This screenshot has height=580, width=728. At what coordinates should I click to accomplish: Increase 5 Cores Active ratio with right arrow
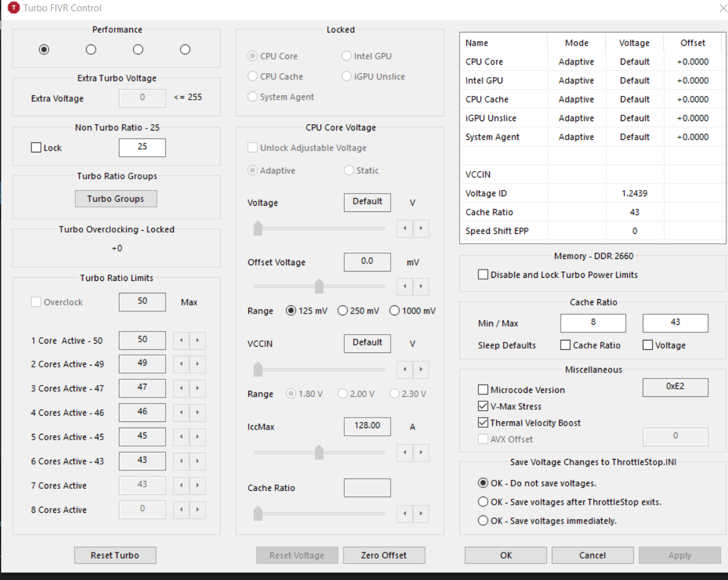pyautogui.click(x=198, y=436)
